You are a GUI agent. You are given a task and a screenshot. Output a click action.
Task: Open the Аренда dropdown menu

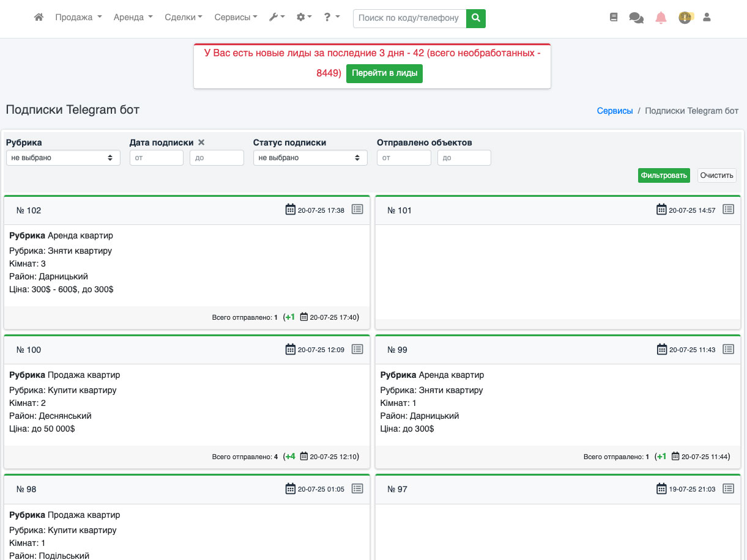(x=133, y=18)
